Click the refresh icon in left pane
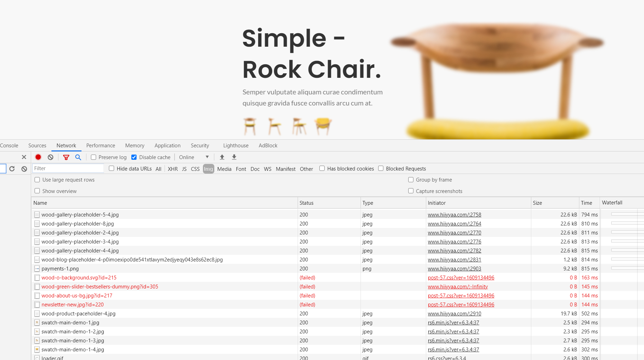 click(x=12, y=169)
